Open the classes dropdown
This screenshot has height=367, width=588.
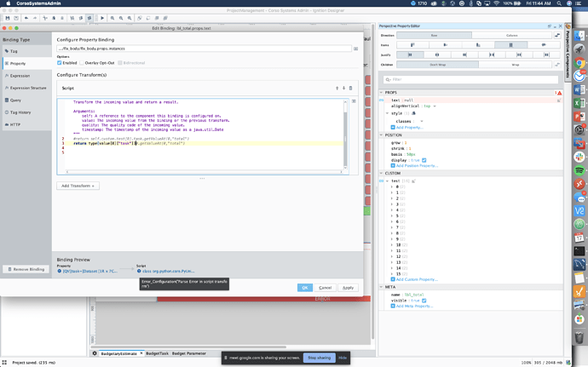(422, 122)
